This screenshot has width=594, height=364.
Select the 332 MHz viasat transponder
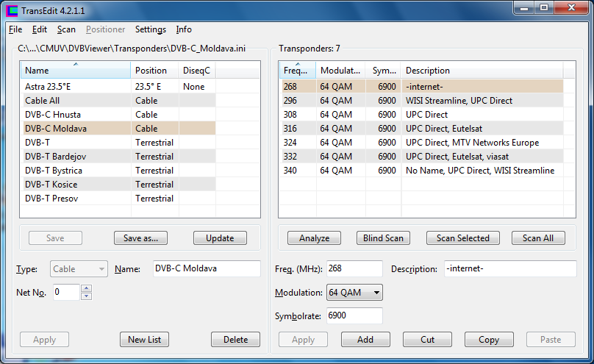(x=423, y=157)
